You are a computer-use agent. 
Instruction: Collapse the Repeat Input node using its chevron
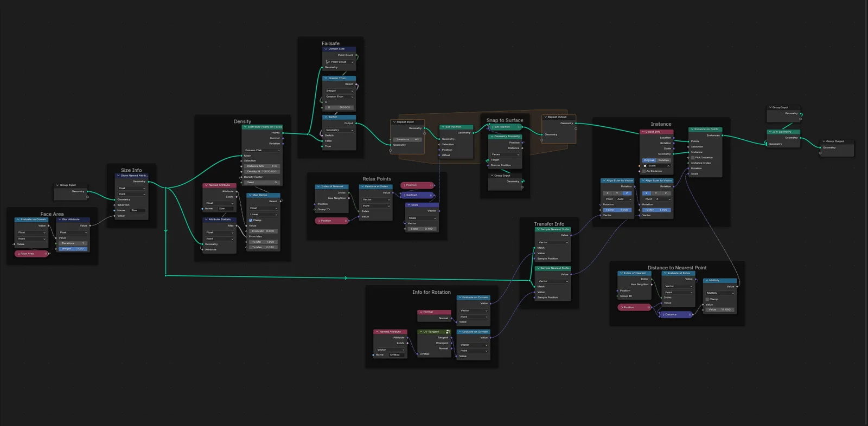[394, 122]
